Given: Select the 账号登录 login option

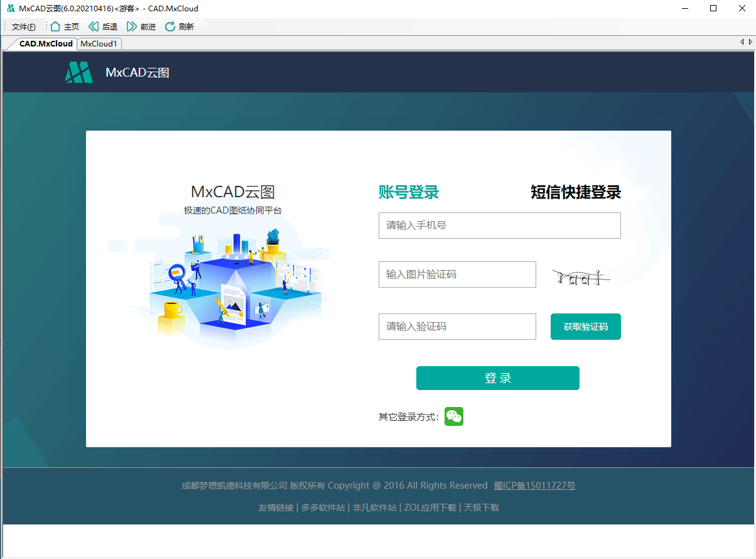Looking at the screenshot, I should pos(408,193).
